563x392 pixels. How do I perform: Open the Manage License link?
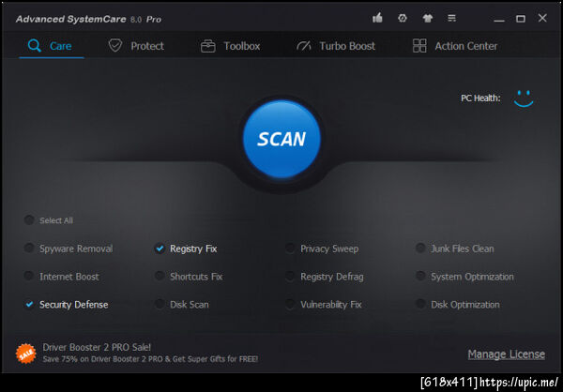pos(507,354)
